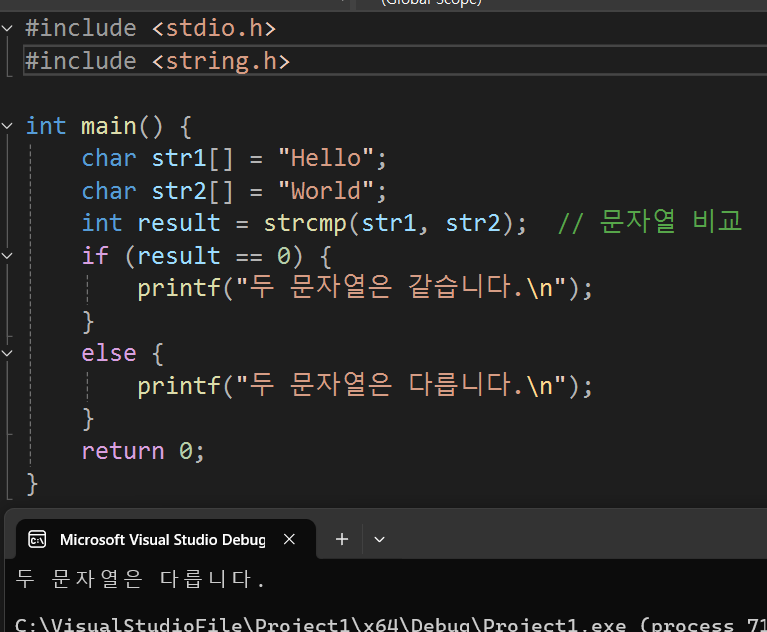The width and height of the screenshot is (767, 632).
Task: Close the Microsoft Visual Studio Debug tab
Action: click(289, 539)
